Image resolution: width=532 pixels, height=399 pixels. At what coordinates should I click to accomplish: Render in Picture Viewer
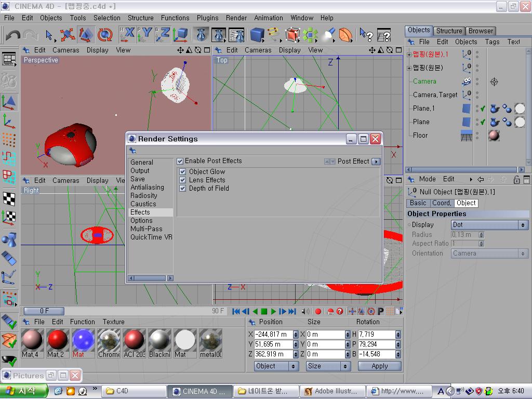tap(219, 35)
